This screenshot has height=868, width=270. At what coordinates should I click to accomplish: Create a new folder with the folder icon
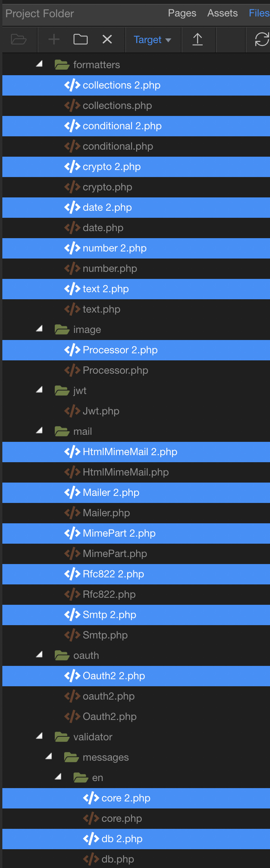click(x=80, y=39)
